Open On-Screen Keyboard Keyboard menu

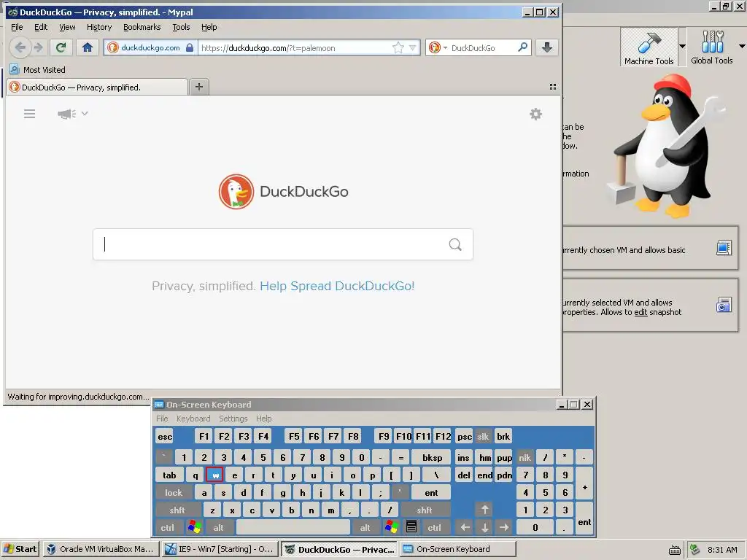tap(193, 419)
